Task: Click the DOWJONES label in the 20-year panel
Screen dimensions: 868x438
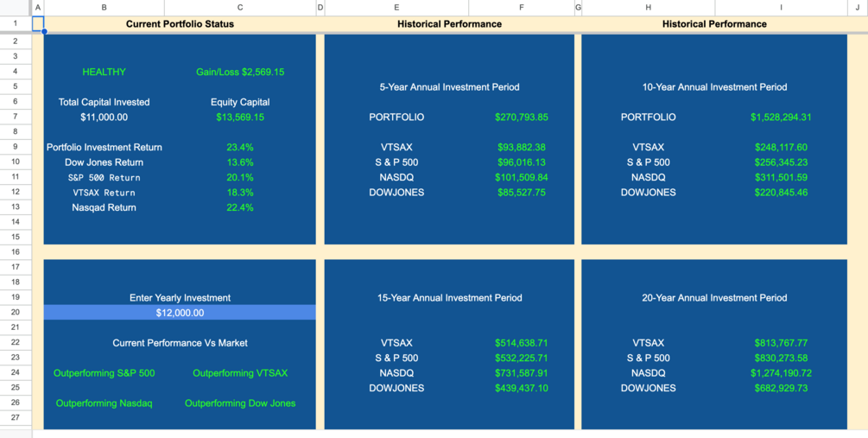Action: tap(649, 388)
